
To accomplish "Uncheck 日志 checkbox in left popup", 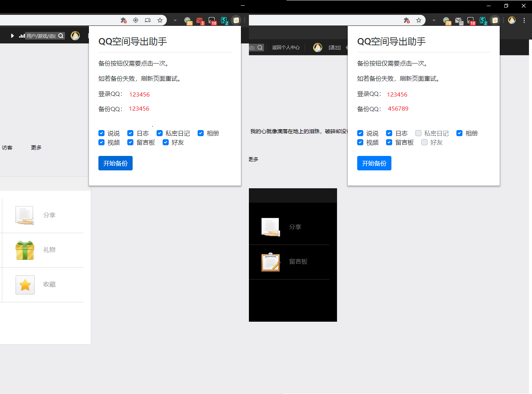I will (130, 133).
